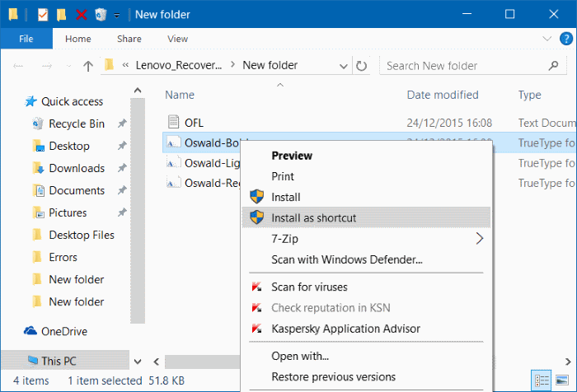Select Recycle Bin in Quick access

tap(77, 124)
